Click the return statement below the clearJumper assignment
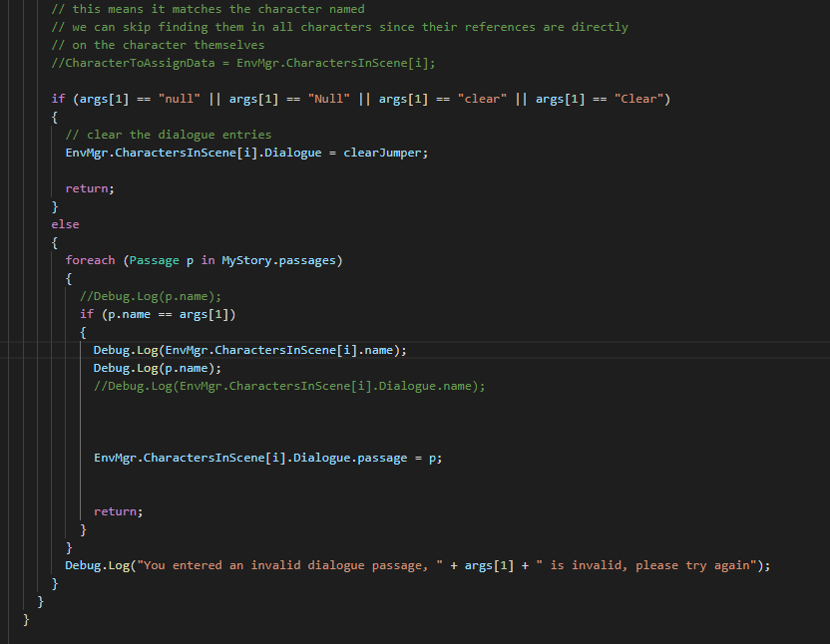This screenshot has height=644, width=830. coord(90,188)
